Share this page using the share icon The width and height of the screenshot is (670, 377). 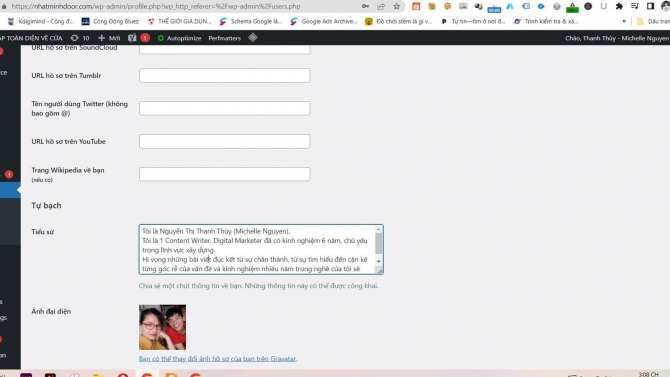[381, 6]
